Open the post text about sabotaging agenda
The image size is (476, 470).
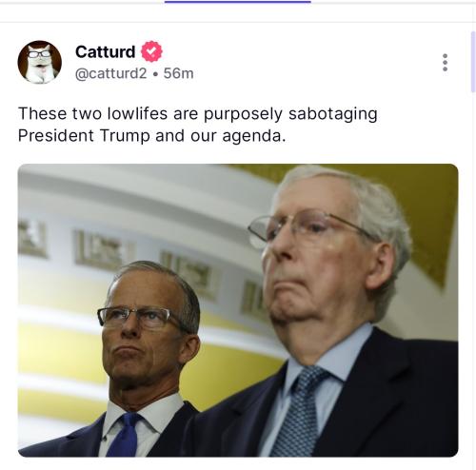click(x=197, y=125)
